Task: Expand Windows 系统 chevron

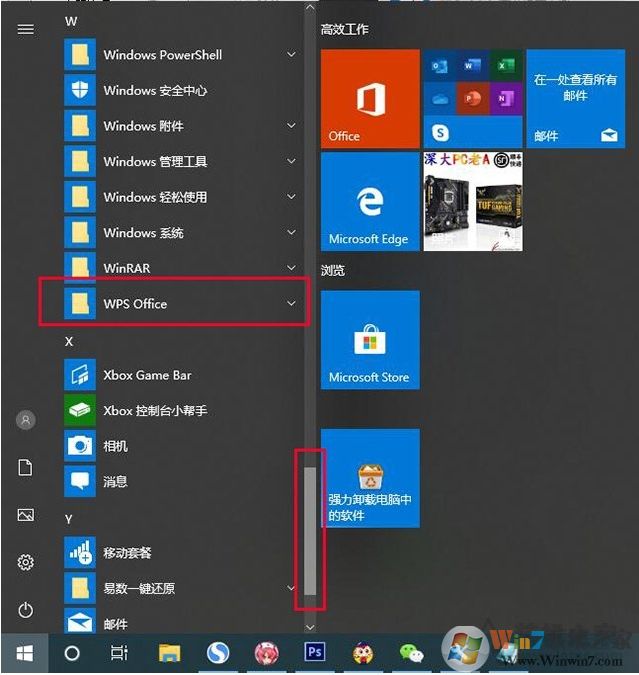Action: pyautogui.click(x=292, y=232)
